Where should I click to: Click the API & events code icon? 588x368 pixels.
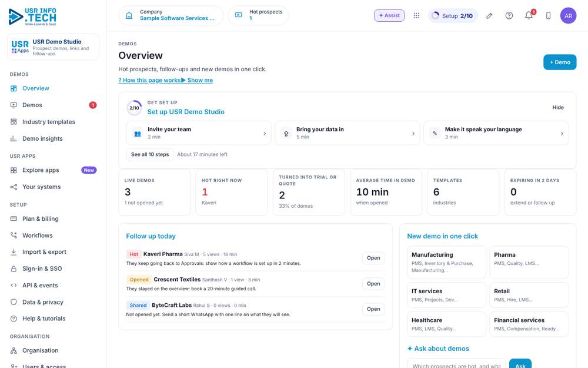point(14,286)
